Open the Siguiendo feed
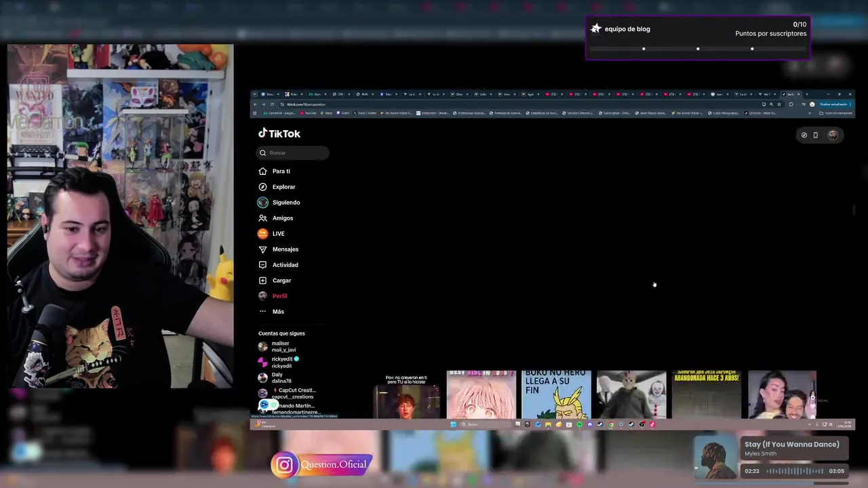 [279, 203]
